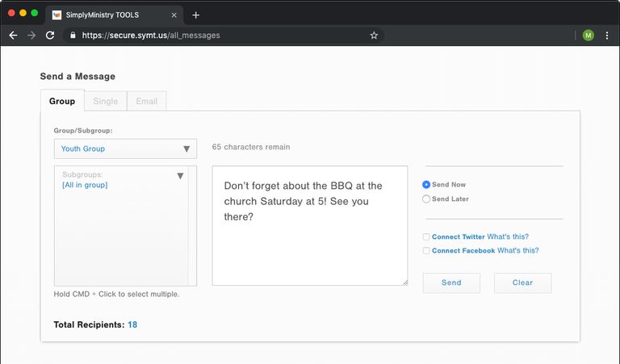Image resolution: width=620 pixels, height=364 pixels.
Task: Click the Group/Subgroup: label
Action: (x=83, y=131)
